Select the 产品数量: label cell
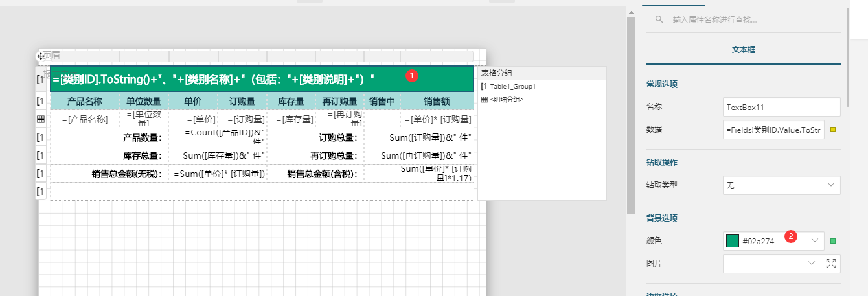The height and width of the screenshot is (296, 868). coord(109,137)
